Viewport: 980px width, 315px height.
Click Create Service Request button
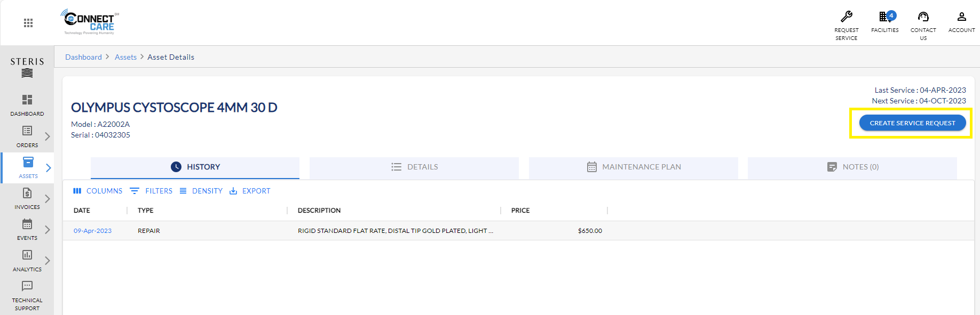[912, 123]
